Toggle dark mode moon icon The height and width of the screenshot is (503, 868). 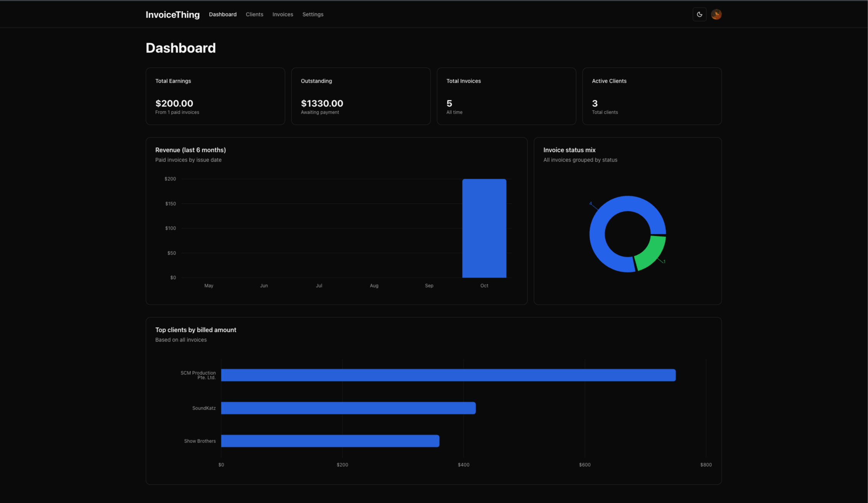[699, 15]
